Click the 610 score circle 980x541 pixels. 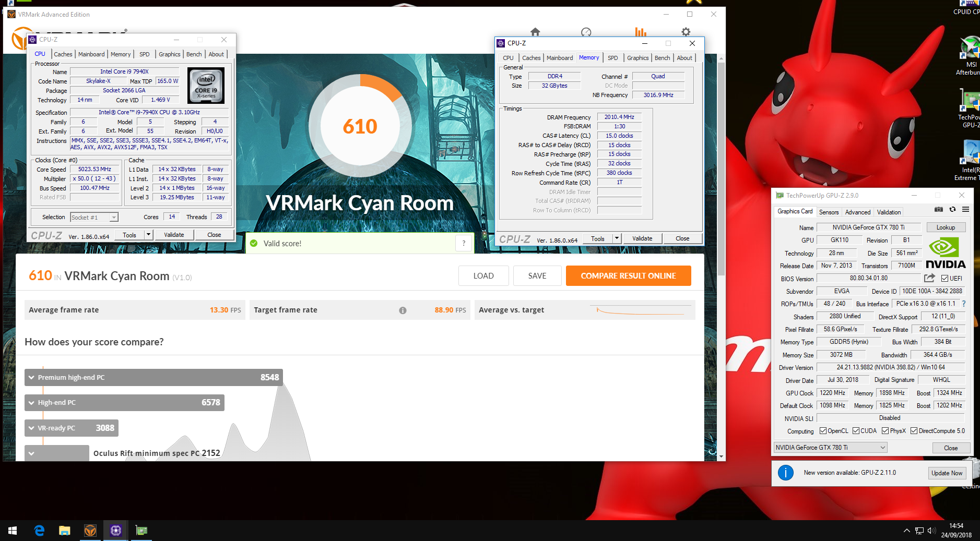[x=360, y=126]
